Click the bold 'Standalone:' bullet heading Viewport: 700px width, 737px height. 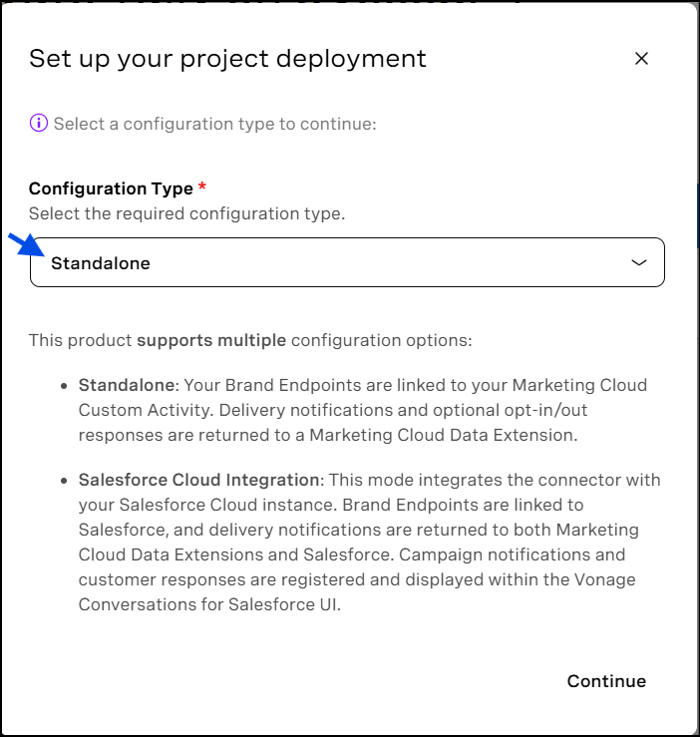pyautogui.click(x=129, y=385)
